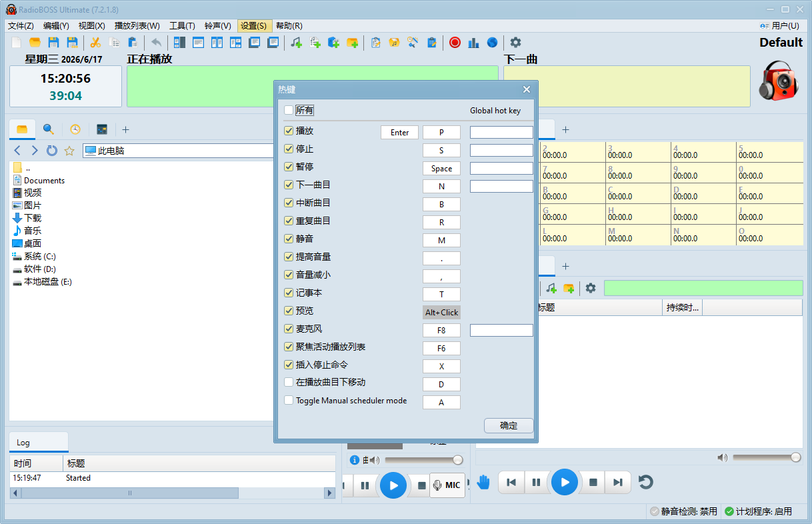812x524 pixels.
Task: Click the Save disk toolbar icon
Action: 53,43
